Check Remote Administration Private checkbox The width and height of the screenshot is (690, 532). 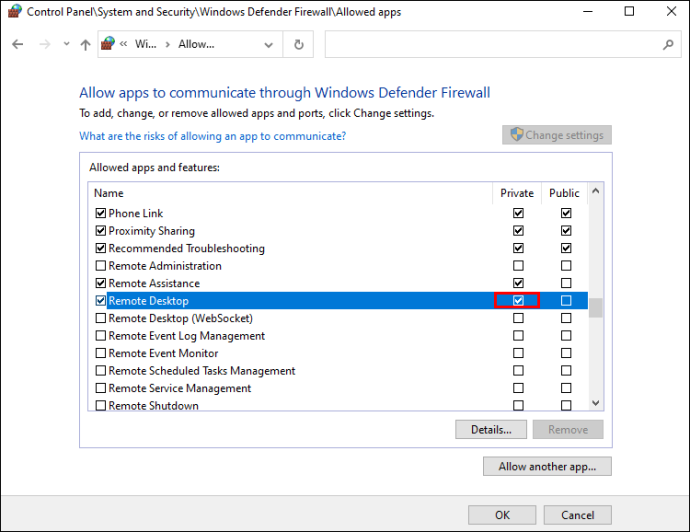tap(518, 266)
